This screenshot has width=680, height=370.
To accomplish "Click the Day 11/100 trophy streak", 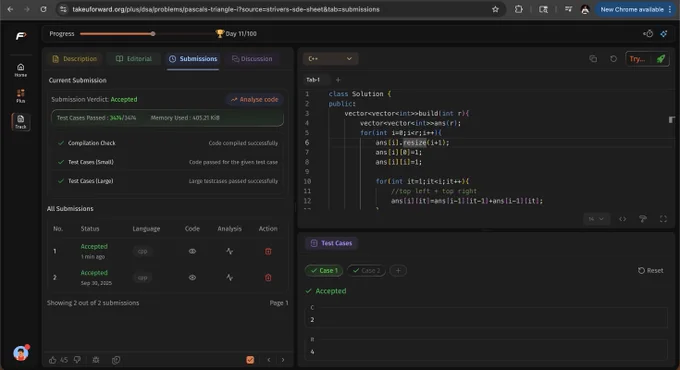I will click(236, 33).
